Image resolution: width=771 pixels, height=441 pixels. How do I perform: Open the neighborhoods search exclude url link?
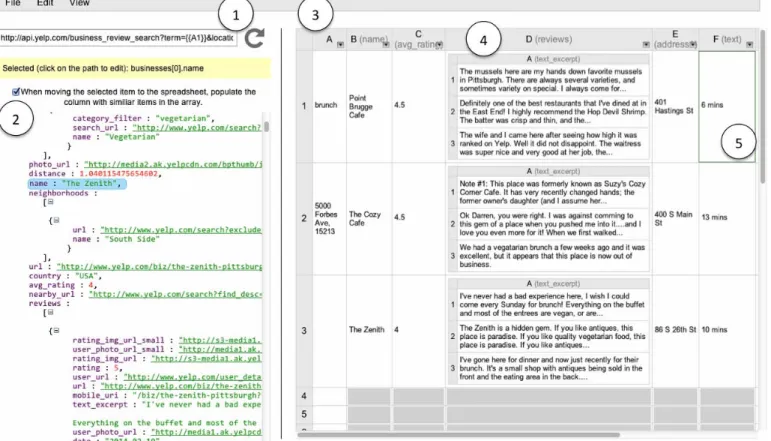(181, 230)
